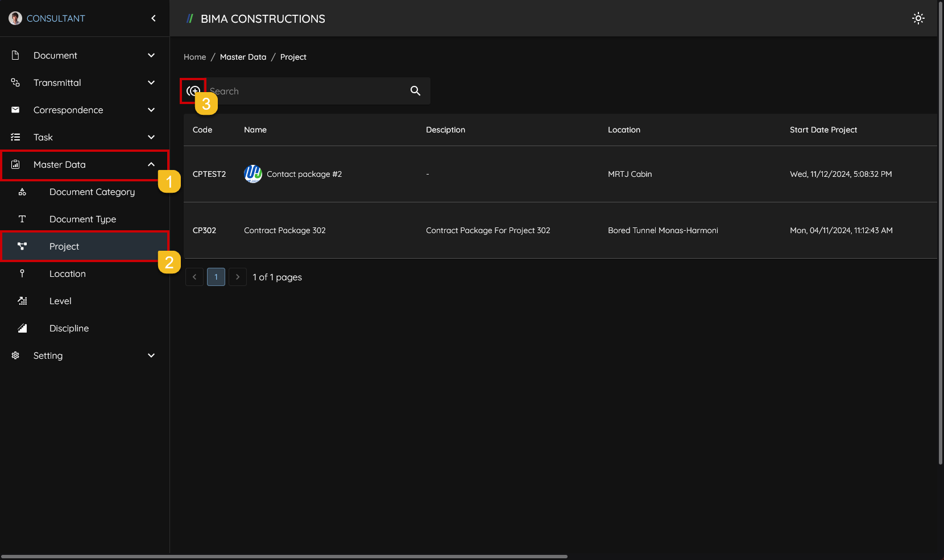Click the Document Category icon
Viewport: 944px width, 560px height.
(x=22, y=192)
